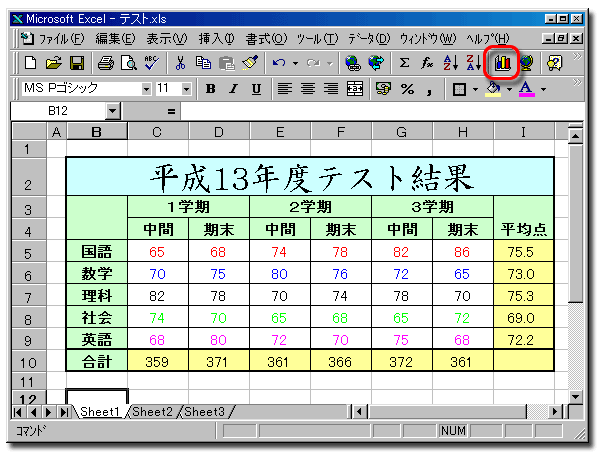The image size is (600, 456).
Task: Open the font size dropdown arrow
Action: click(x=186, y=89)
